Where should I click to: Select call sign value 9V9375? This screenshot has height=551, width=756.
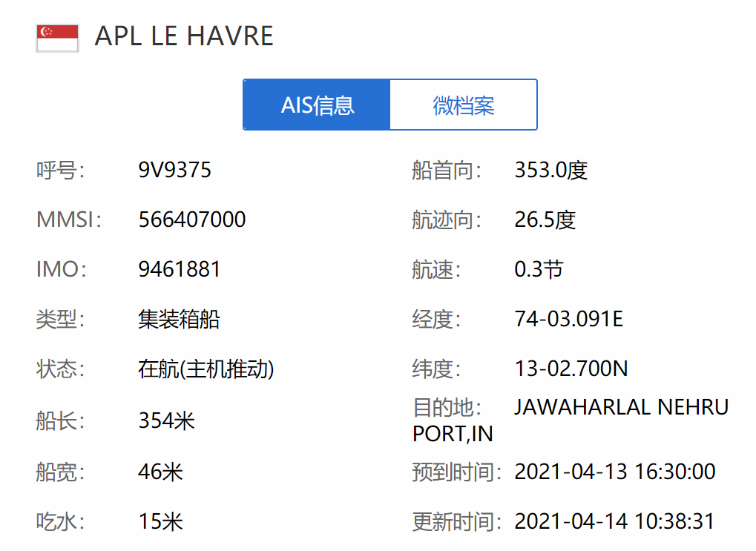point(174,170)
